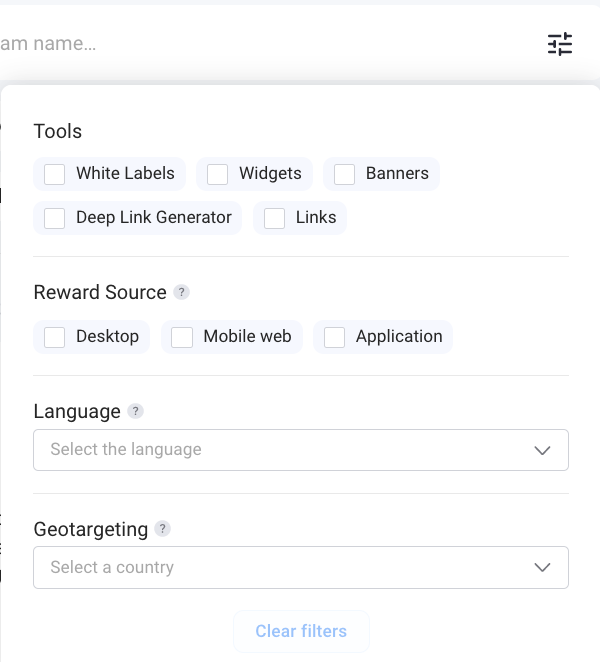
Task: Check the Desktop reward source
Action: [x=54, y=337]
